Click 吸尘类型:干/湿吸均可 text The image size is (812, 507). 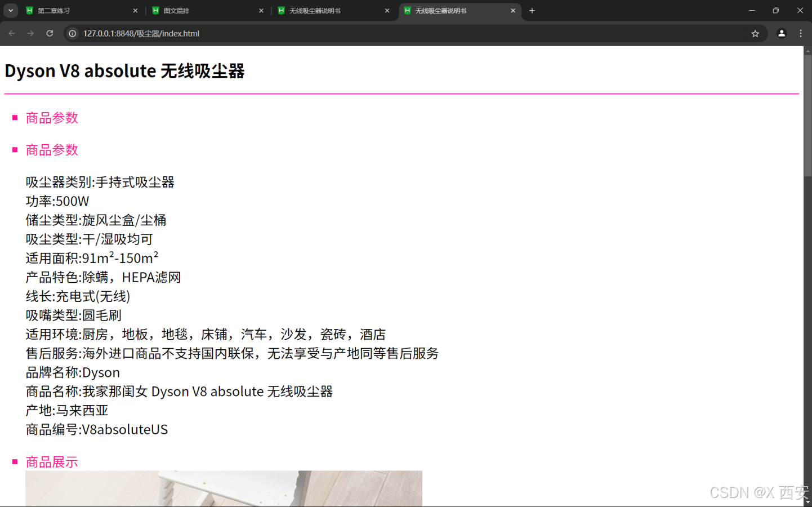click(x=90, y=239)
